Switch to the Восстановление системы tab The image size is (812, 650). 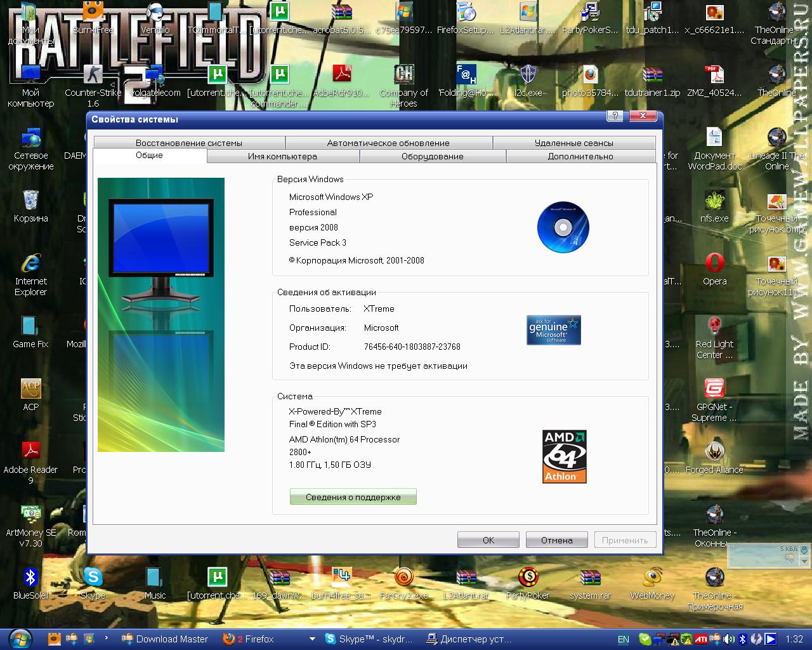[x=189, y=143]
